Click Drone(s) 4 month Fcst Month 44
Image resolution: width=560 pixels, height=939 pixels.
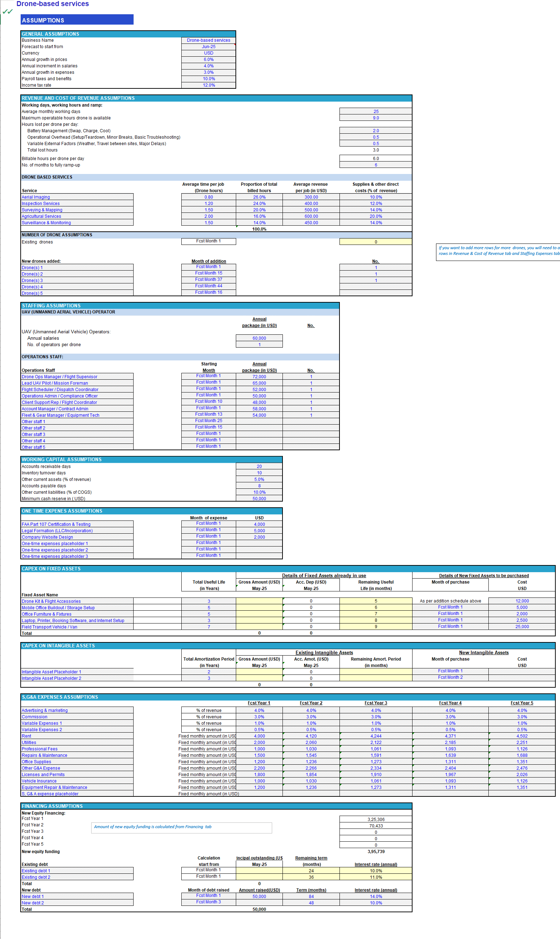(208, 286)
